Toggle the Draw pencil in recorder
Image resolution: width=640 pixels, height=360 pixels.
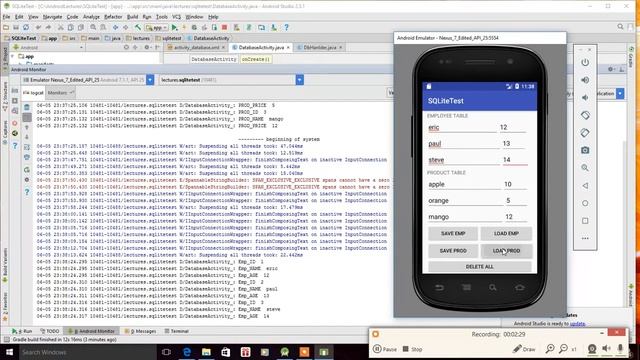click(x=524, y=349)
